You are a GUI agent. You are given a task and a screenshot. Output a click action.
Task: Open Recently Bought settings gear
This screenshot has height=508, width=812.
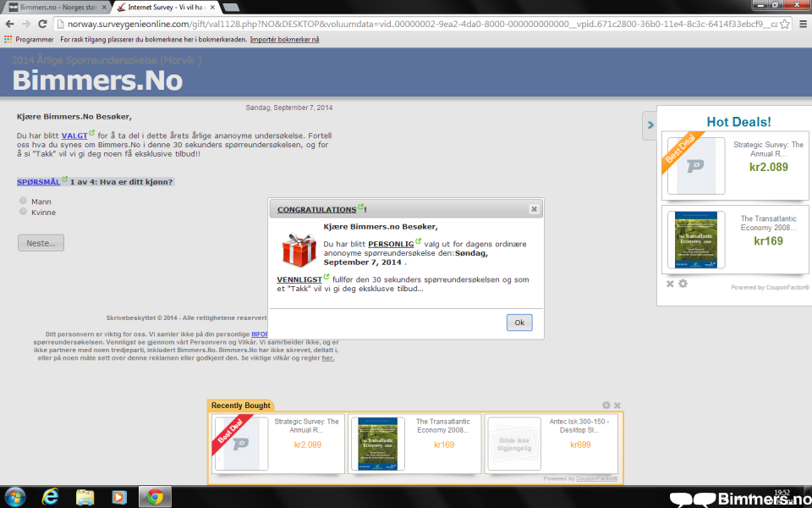[x=606, y=405]
